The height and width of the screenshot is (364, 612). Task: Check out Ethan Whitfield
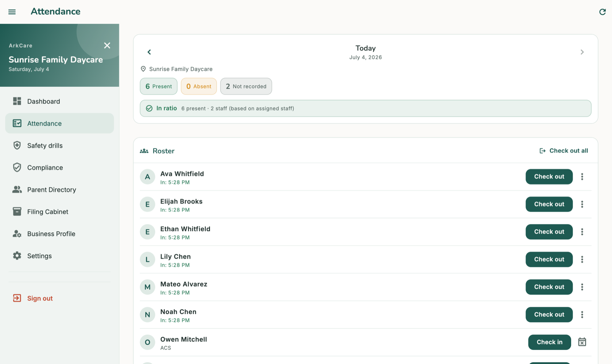point(549,232)
